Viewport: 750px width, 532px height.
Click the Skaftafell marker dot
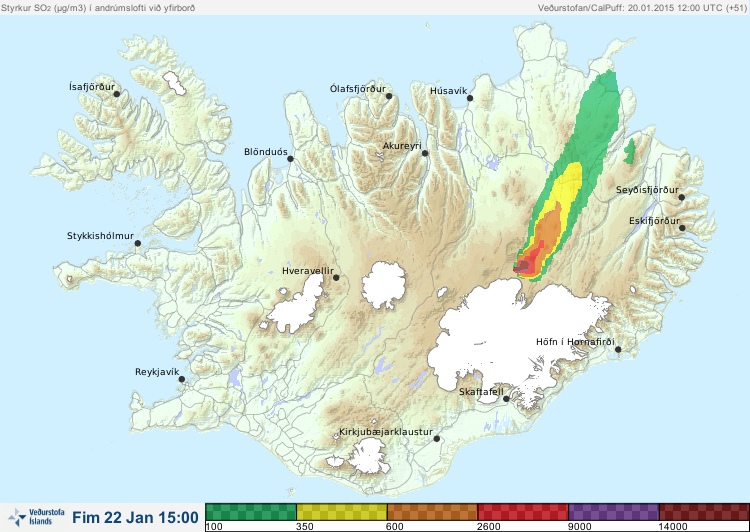point(506,399)
